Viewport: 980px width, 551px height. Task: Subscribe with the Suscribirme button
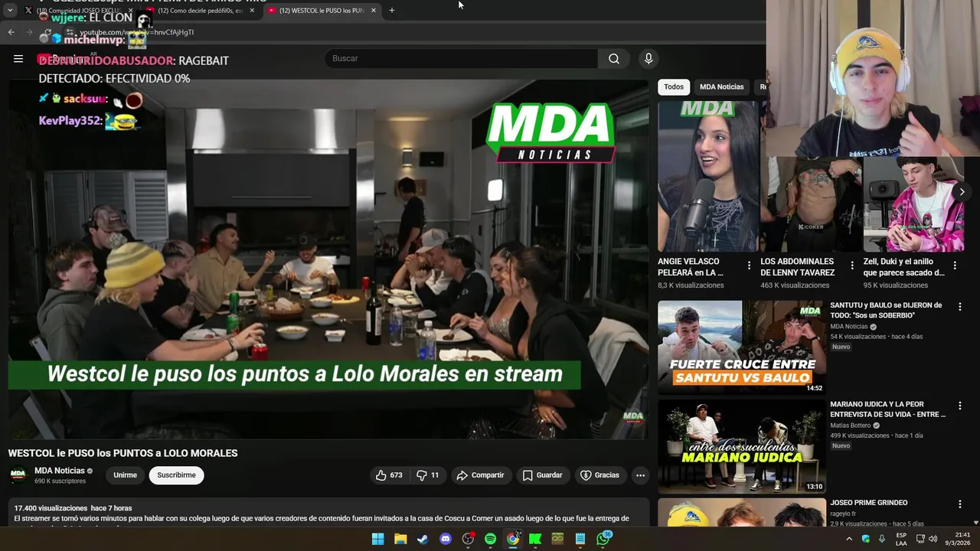click(176, 475)
